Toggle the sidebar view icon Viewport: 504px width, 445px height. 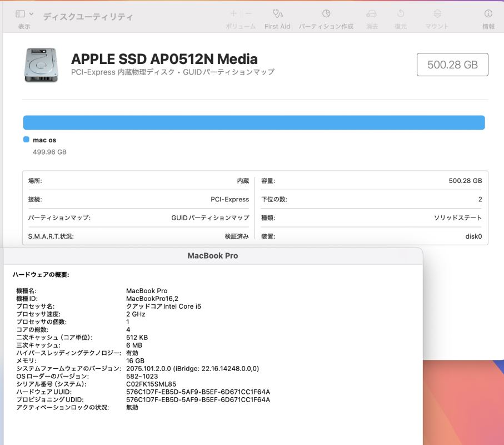(20, 13)
